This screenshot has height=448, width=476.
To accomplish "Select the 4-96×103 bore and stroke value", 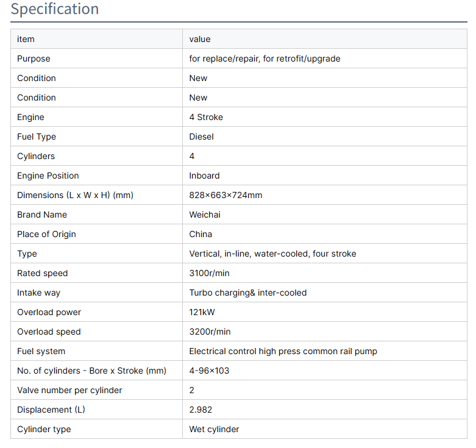I will click(209, 371).
